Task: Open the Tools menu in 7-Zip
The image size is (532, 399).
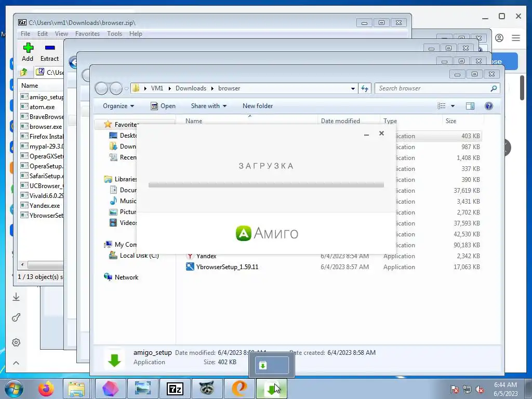Action: click(x=114, y=34)
